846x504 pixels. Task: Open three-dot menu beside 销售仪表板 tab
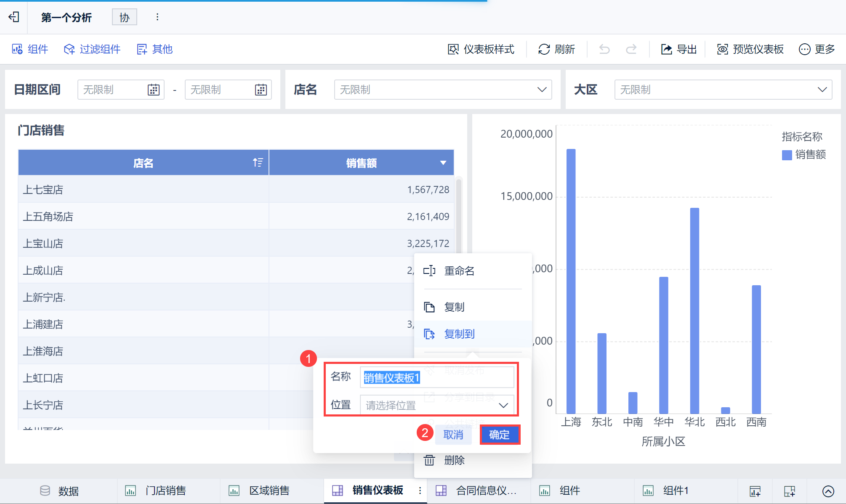pyautogui.click(x=420, y=491)
